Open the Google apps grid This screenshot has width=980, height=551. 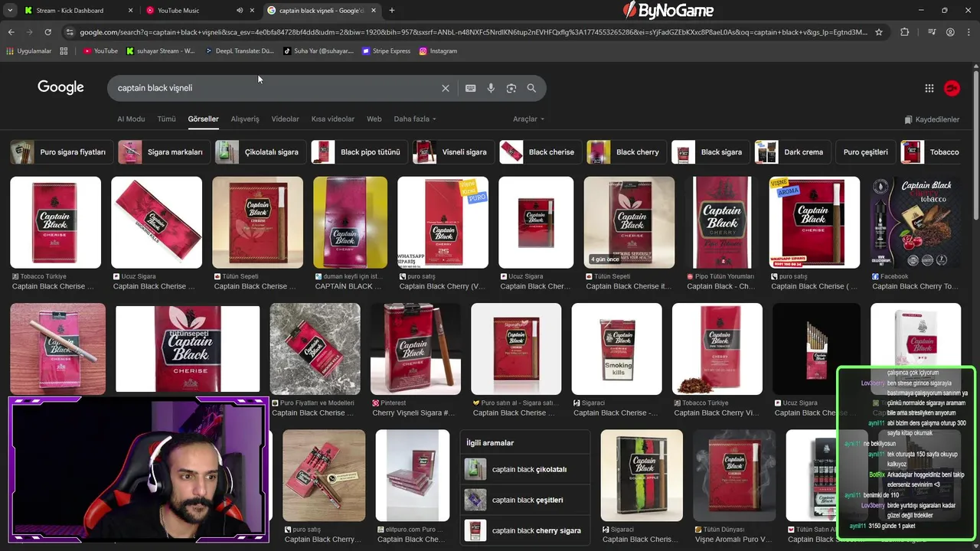[929, 88]
